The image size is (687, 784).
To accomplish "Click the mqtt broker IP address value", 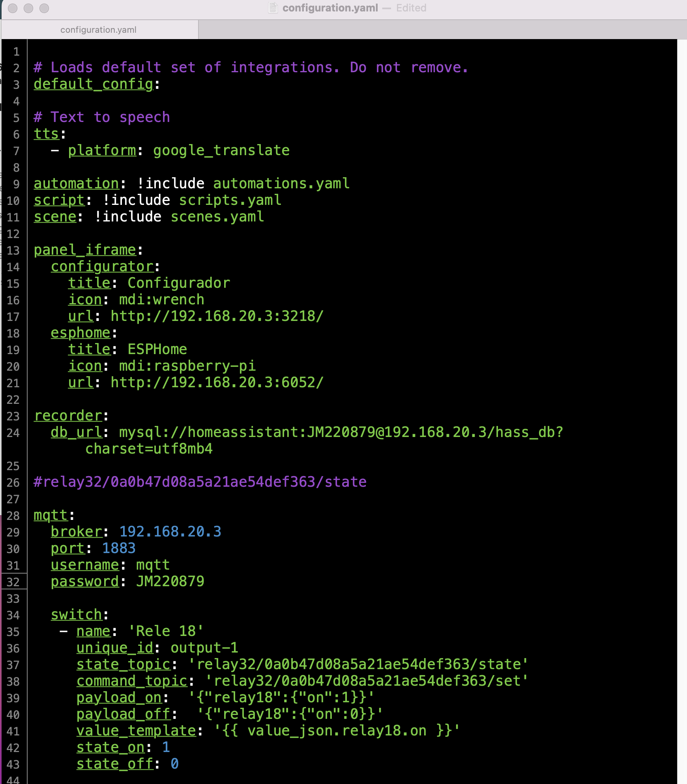I will click(x=170, y=532).
